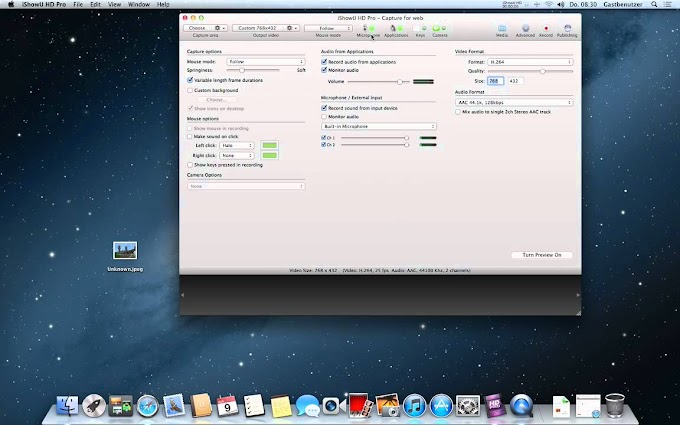Toggle Monitor audio under Audio from Applications

324,70
